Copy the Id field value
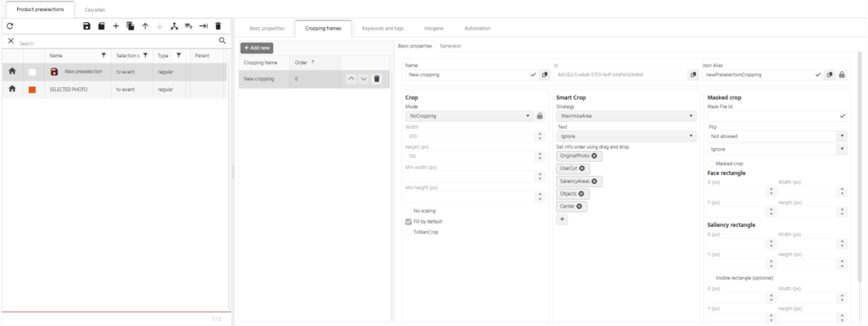The height and width of the screenshot is (326, 868). 693,75
